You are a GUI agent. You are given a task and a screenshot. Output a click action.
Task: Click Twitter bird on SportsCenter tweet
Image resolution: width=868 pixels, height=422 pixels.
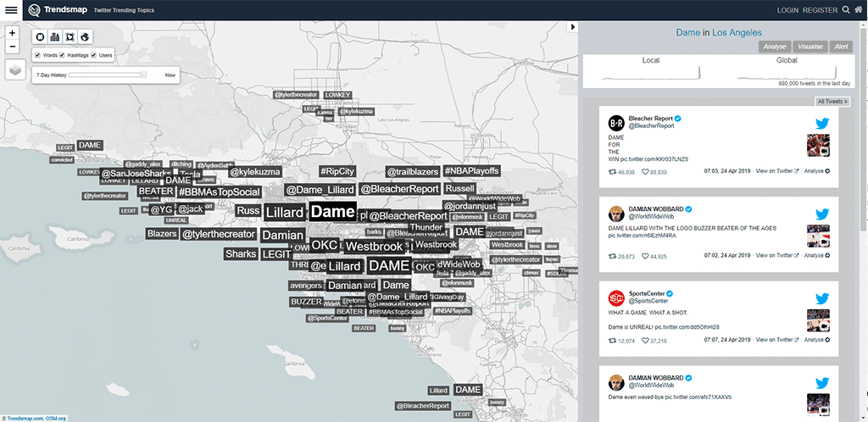point(822,298)
